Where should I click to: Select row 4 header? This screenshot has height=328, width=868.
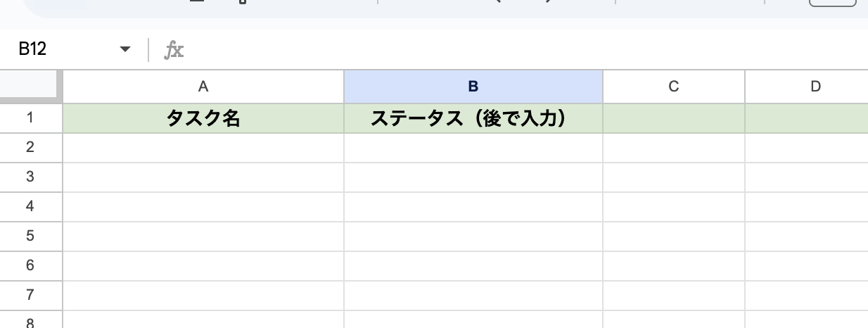point(31,207)
